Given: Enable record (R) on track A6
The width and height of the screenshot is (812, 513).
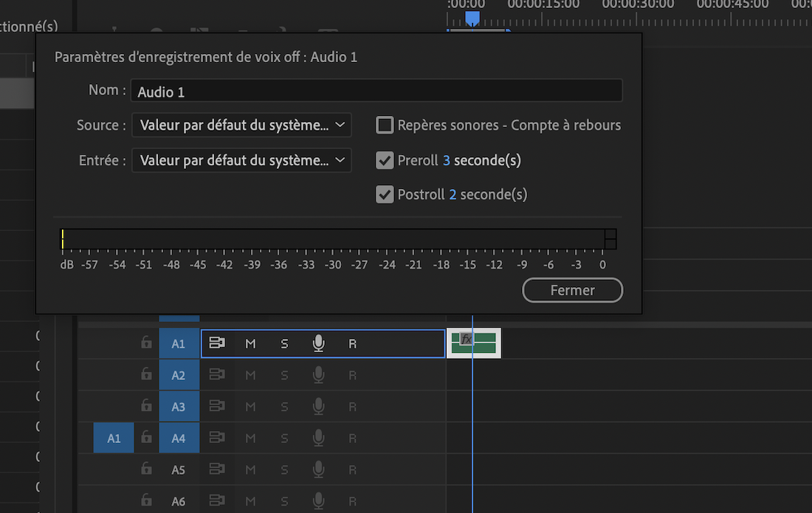Looking at the screenshot, I should pyautogui.click(x=353, y=502).
